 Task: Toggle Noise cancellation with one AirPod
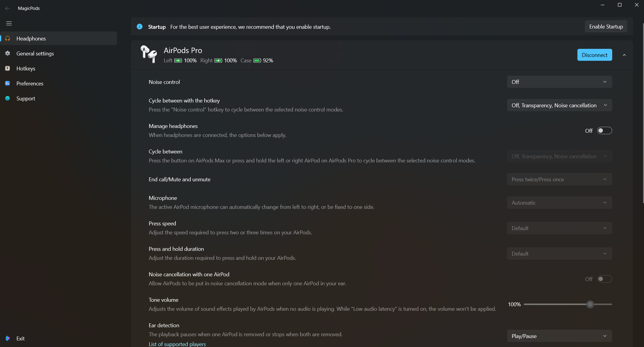tap(604, 279)
